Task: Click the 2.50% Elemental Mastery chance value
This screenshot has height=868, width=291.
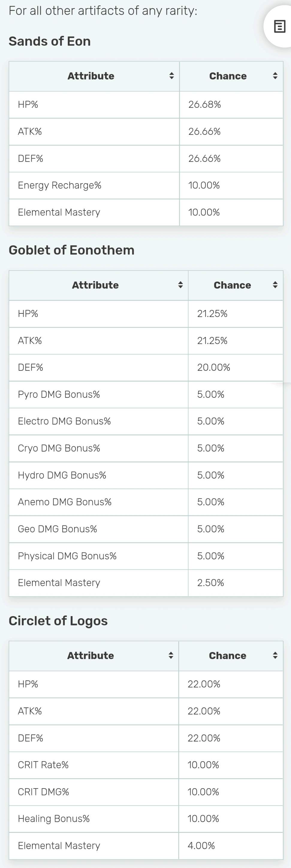Action: point(211,582)
